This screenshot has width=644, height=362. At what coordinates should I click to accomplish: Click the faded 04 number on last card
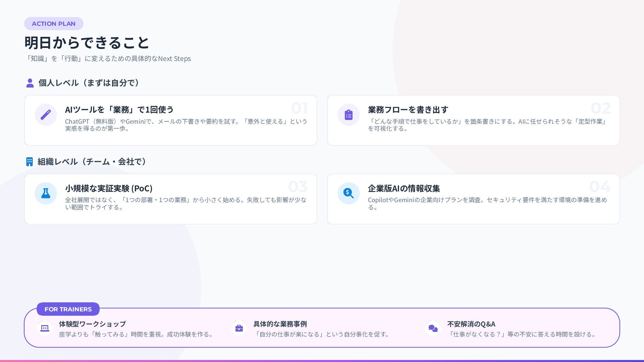[600, 187]
